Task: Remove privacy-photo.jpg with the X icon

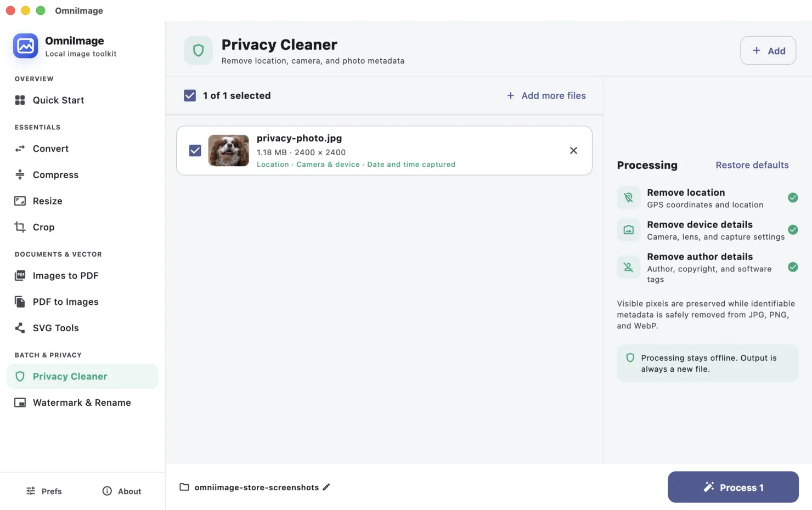Action: (x=573, y=150)
